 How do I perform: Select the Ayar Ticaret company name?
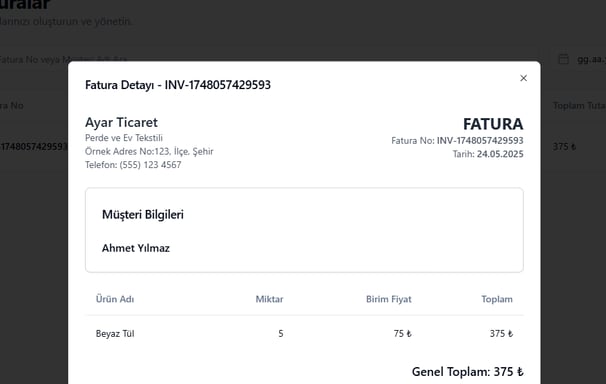(x=121, y=122)
